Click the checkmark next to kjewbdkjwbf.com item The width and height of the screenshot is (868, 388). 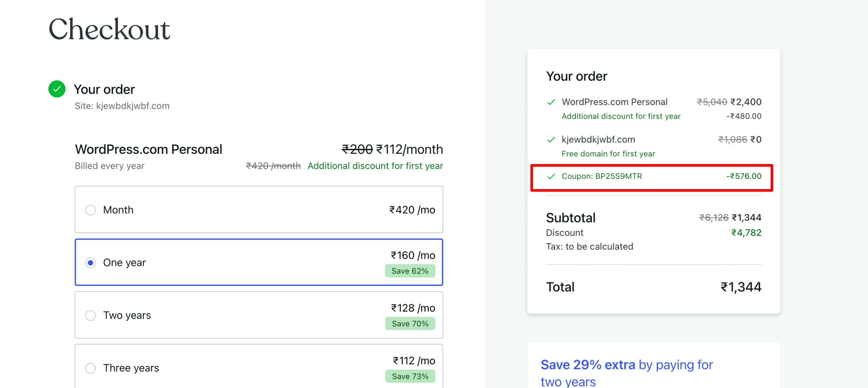tap(551, 140)
